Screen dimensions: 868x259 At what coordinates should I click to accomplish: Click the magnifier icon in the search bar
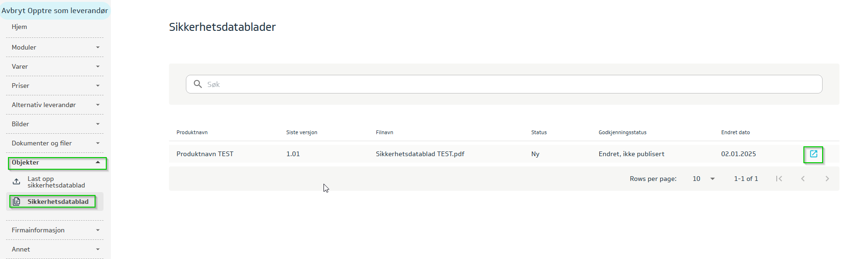[x=198, y=84]
